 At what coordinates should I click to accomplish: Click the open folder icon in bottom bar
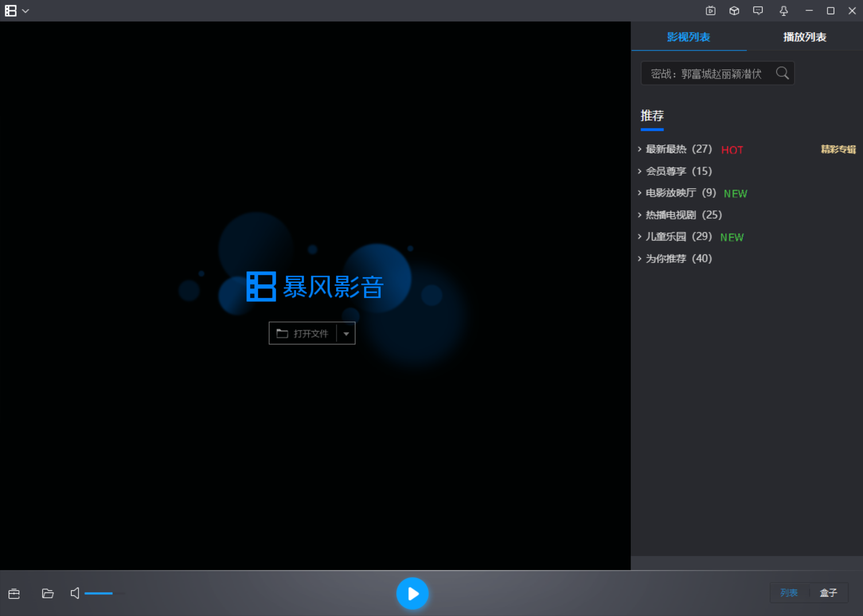pos(48,594)
